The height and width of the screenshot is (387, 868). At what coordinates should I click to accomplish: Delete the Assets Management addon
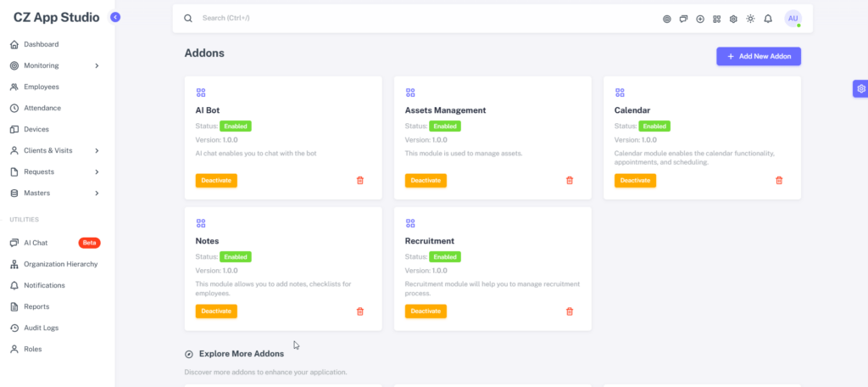coord(570,181)
